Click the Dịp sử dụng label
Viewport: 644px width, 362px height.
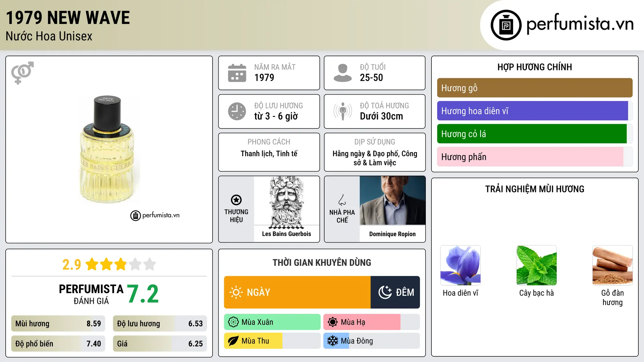375,142
